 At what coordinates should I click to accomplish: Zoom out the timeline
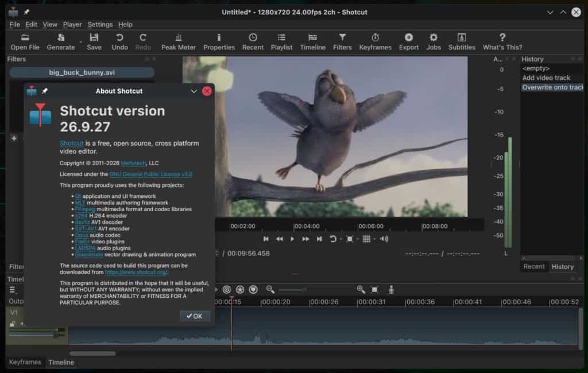(270, 289)
